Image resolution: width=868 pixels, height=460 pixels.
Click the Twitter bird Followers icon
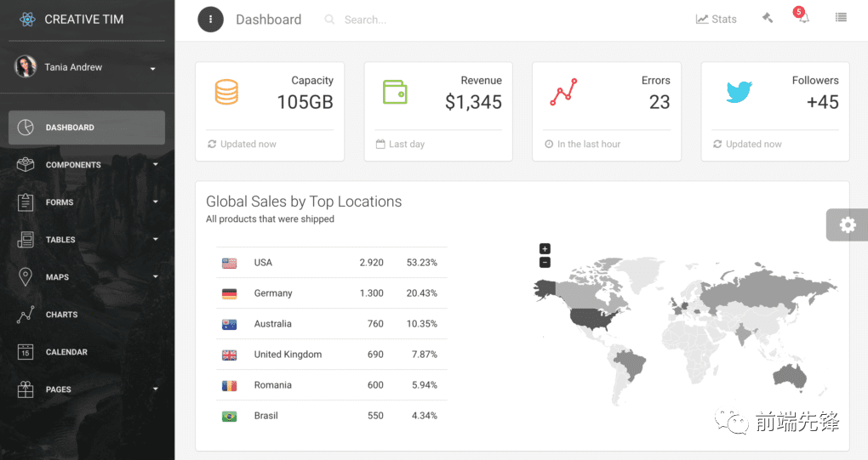(739, 92)
